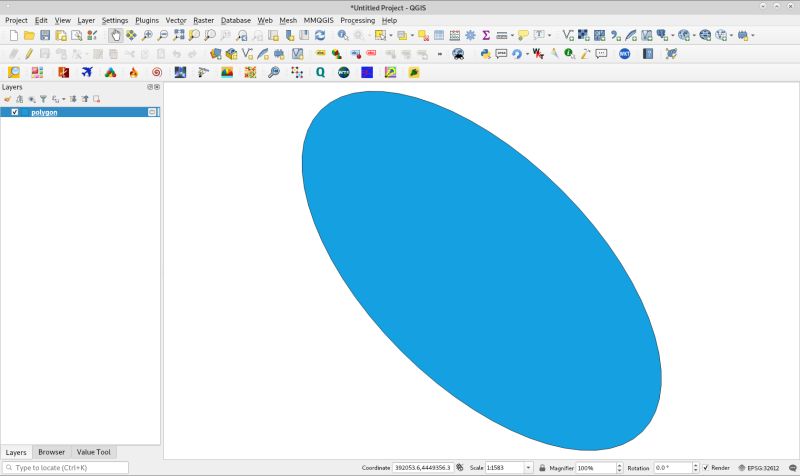Click the polygon layer indicator icon
The height and width of the screenshot is (476, 800).
tap(152, 112)
